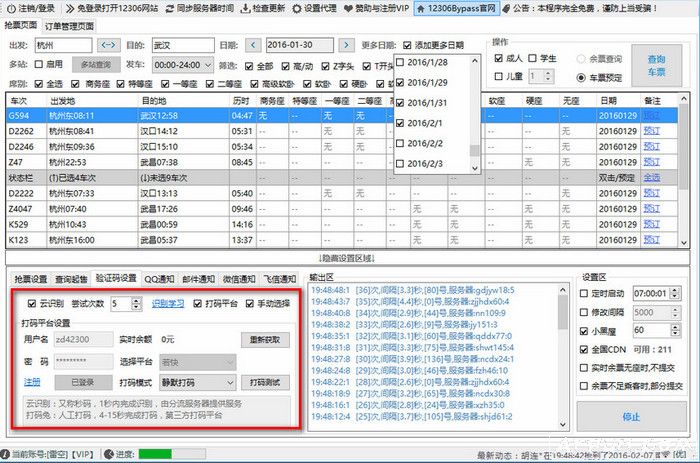The image size is (700, 463).
Task: Check for updates with 检查更新
Action: 262,8
